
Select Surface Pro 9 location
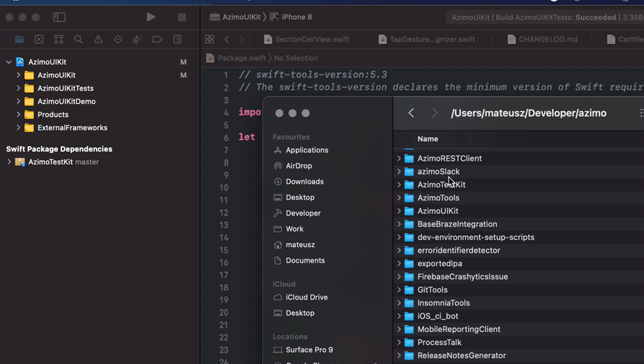[303, 349]
